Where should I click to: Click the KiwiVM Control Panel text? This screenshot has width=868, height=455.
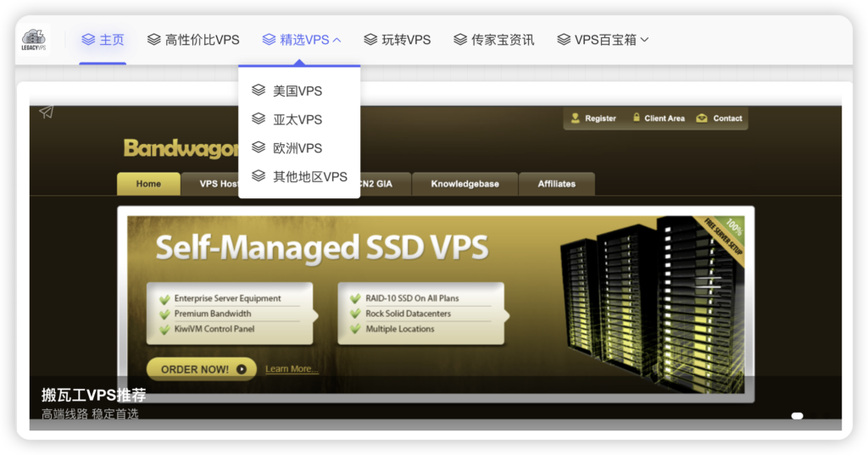[214, 329]
